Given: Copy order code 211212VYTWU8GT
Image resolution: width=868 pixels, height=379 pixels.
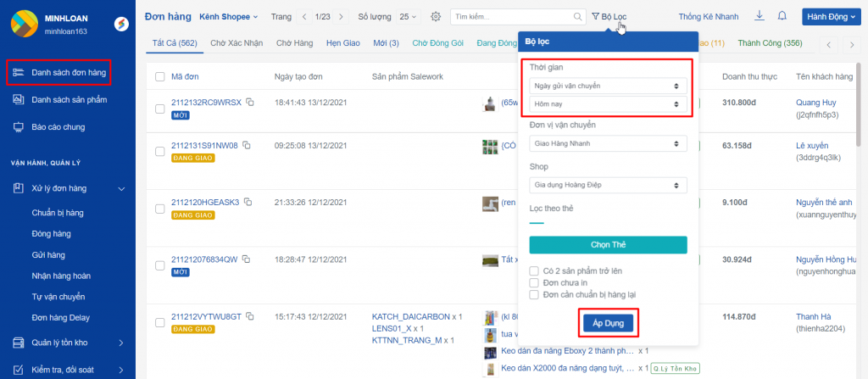Looking at the screenshot, I should pyautogui.click(x=250, y=316).
